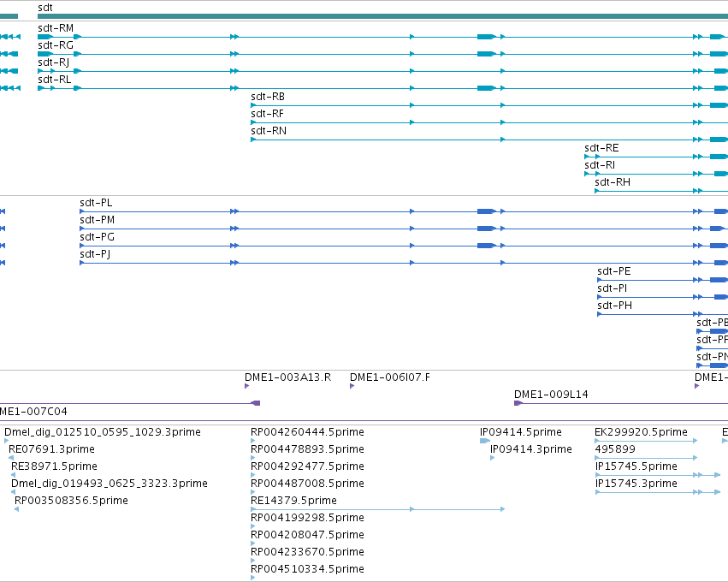Select the sdt gene label
The image size is (728, 582).
pos(45,8)
